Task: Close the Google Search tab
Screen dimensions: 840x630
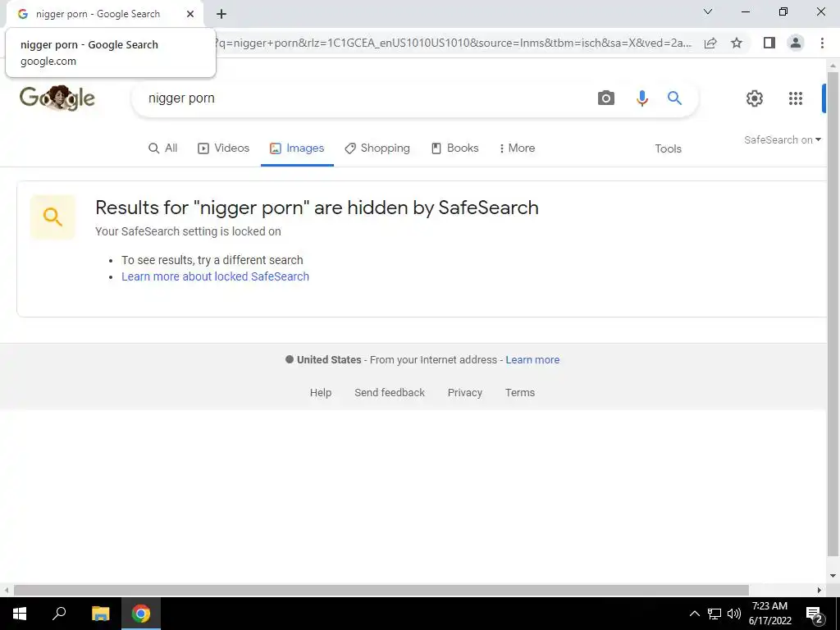Action: pyautogui.click(x=190, y=14)
